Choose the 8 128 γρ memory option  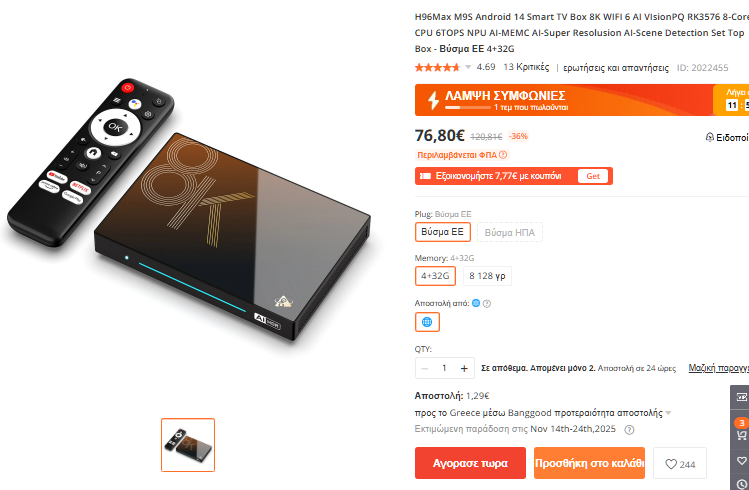487,276
